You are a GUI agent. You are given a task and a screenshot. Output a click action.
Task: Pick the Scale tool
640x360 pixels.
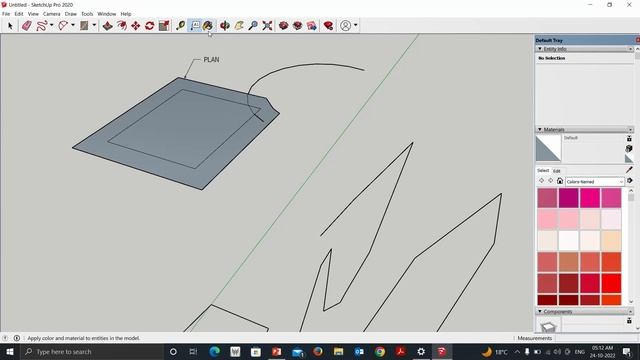[164, 26]
